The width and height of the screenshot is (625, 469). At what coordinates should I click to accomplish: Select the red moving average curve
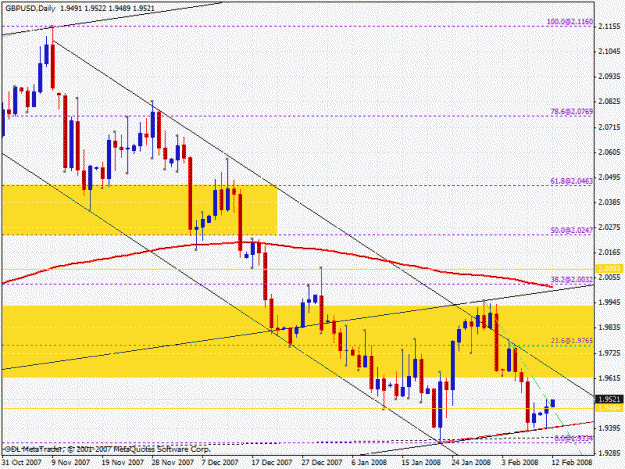coord(277,244)
